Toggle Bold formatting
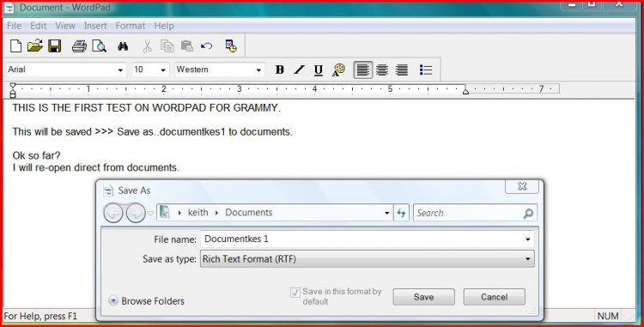 point(280,70)
